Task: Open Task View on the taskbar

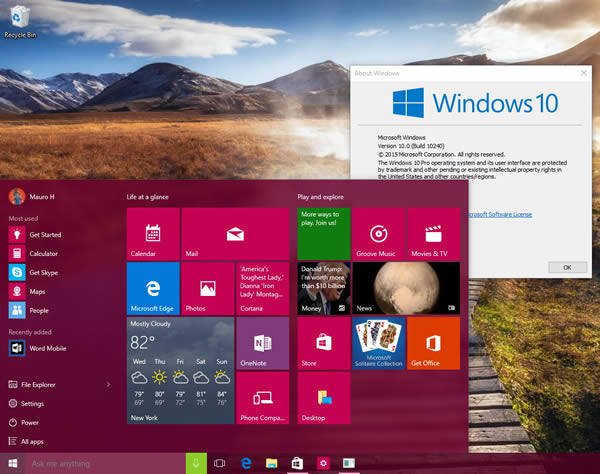Action: point(220,464)
